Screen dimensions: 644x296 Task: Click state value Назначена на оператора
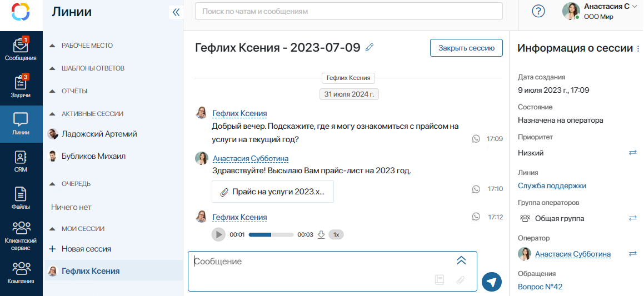tap(560, 121)
